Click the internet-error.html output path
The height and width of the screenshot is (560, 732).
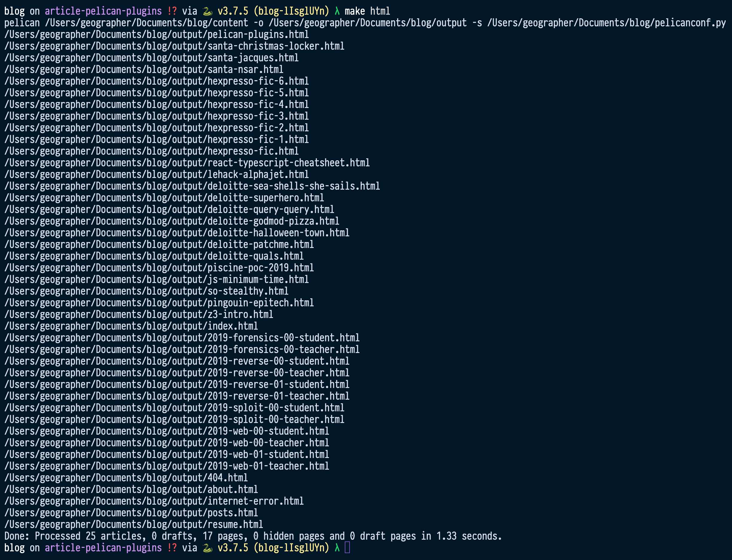pyautogui.click(x=154, y=501)
